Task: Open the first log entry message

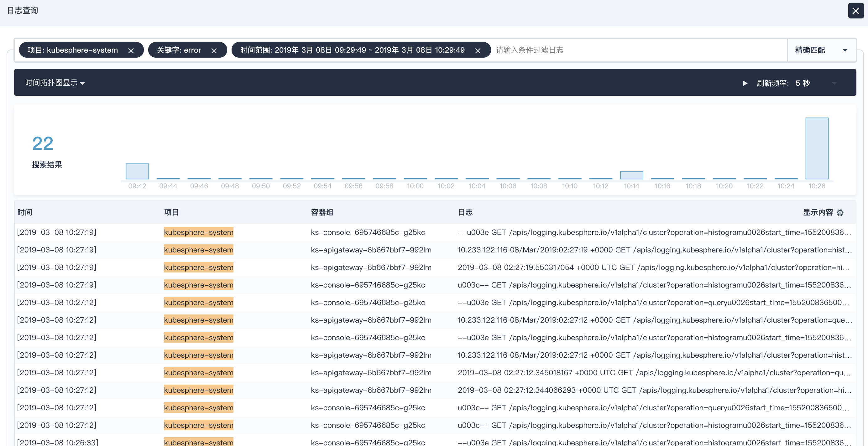Action: coord(654,232)
